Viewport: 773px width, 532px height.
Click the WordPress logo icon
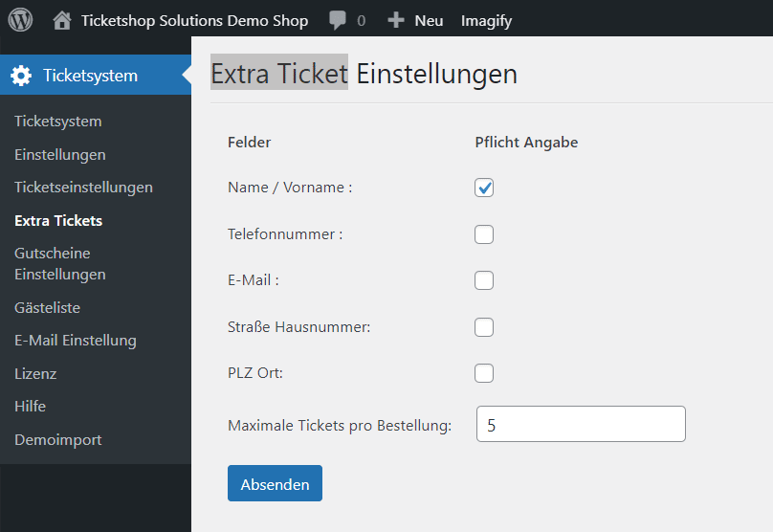point(20,20)
